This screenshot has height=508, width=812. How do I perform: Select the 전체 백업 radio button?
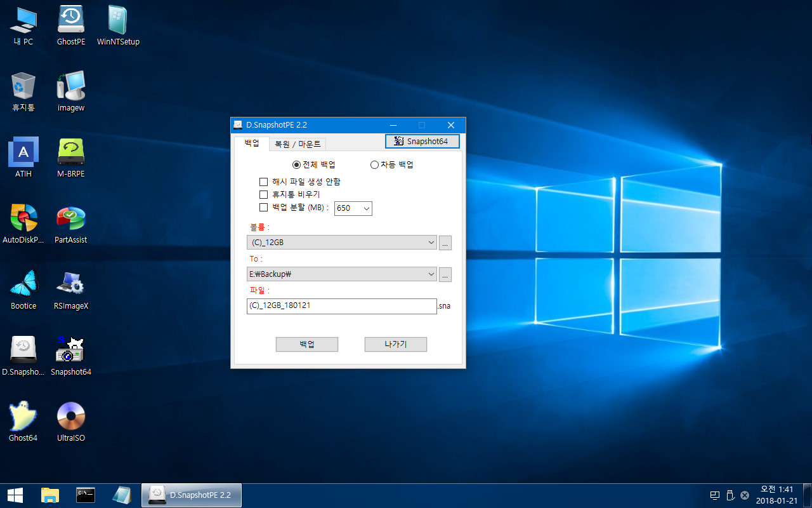[296, 164]
